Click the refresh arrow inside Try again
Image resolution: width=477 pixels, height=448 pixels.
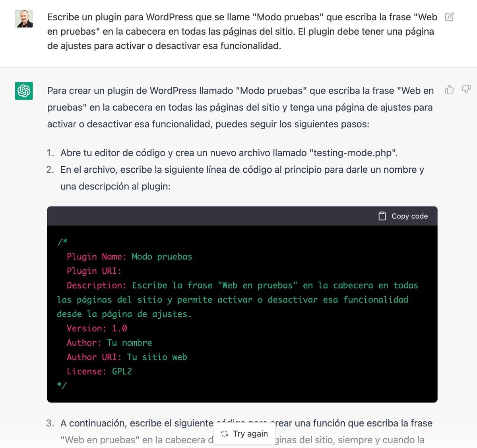(225, 434)
